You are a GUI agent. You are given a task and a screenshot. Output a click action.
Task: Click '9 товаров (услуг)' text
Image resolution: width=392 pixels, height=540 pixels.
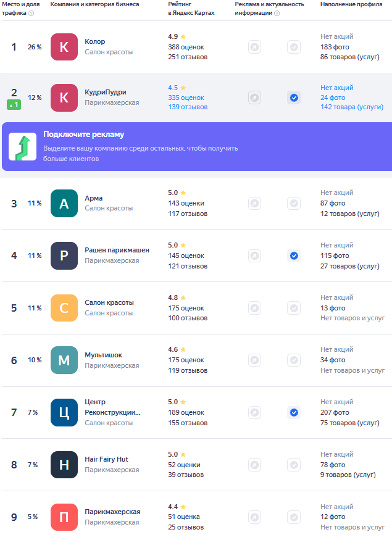348,475
